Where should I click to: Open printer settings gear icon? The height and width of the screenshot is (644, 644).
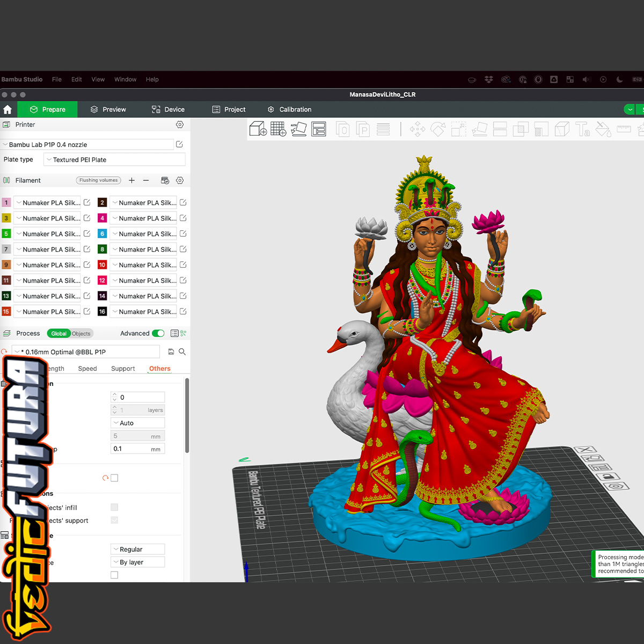coord(180,125)
